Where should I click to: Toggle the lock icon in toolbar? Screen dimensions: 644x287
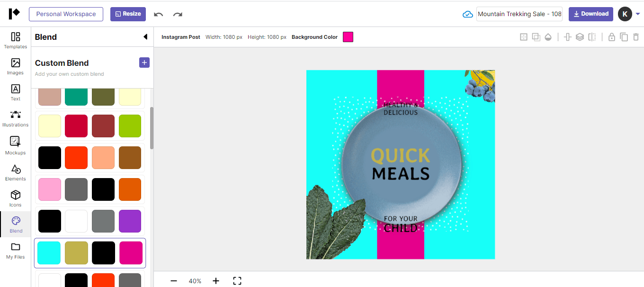pyautogui.click(x=611, y=37)
